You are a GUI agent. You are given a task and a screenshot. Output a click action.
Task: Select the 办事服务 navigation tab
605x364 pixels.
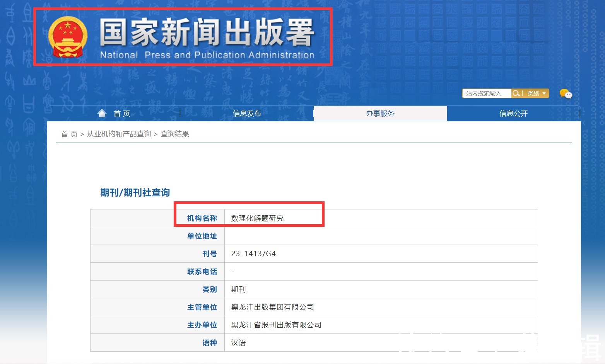380,114
